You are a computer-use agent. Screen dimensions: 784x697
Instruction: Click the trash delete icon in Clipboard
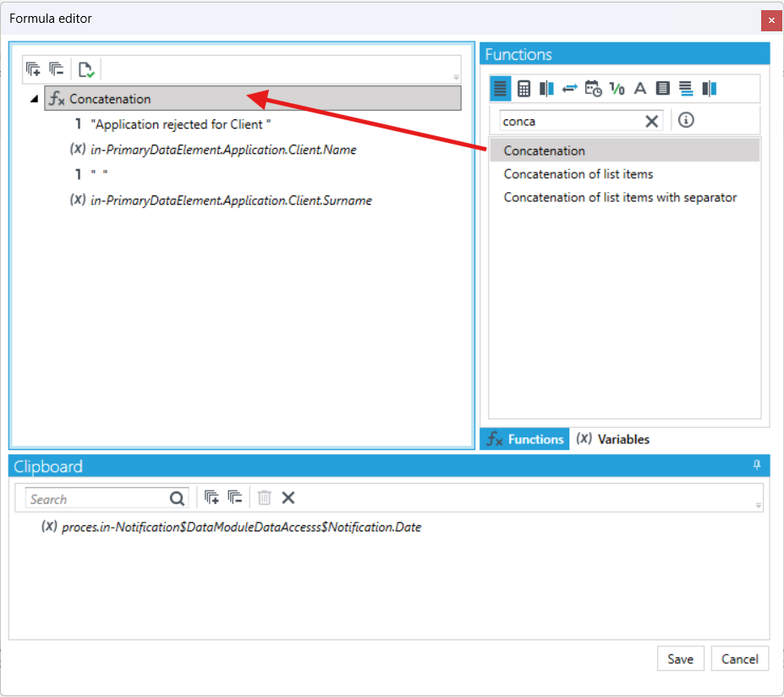click(264, 497)
